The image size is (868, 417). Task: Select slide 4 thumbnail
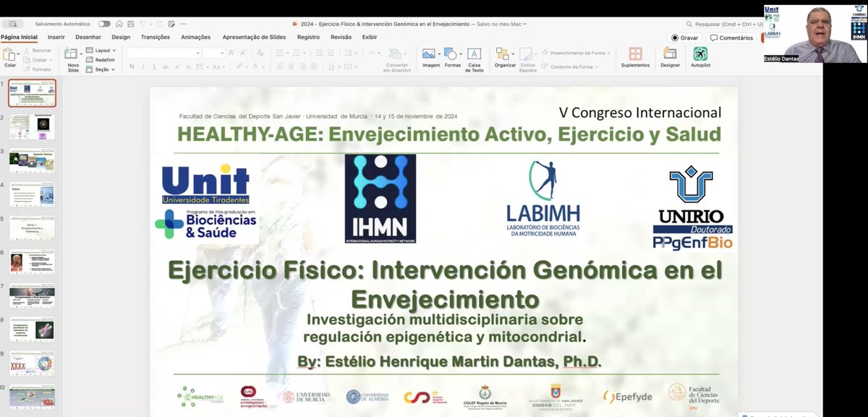tap(32, 194)
